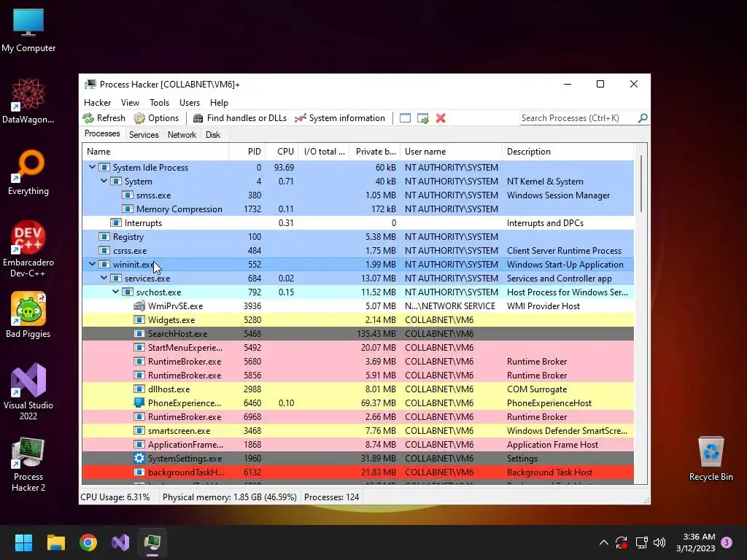Screen dimensions: 747x560
Task: Click the find window toolbar icon
Action: [405, 118]
